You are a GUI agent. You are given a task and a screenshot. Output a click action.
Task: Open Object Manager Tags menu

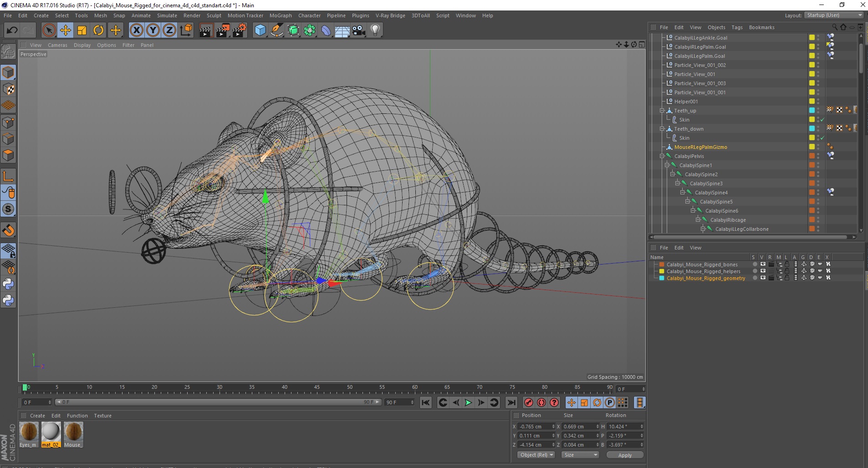pos(737,27)
